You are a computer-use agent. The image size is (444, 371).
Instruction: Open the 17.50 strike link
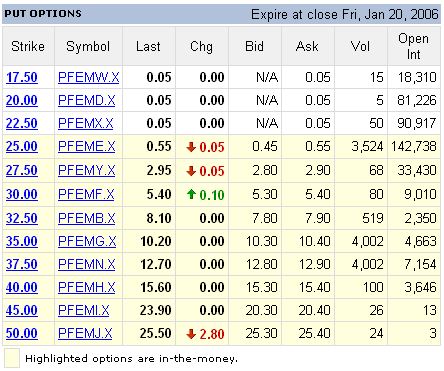tap(22, 77)
